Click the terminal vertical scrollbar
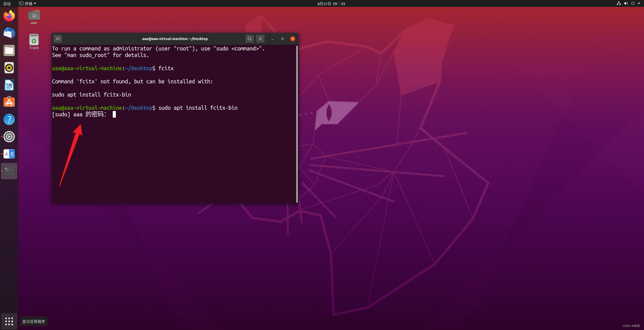The width and height of the screenshot is (644, 330). pyautogui.click(x=297, y=124)
